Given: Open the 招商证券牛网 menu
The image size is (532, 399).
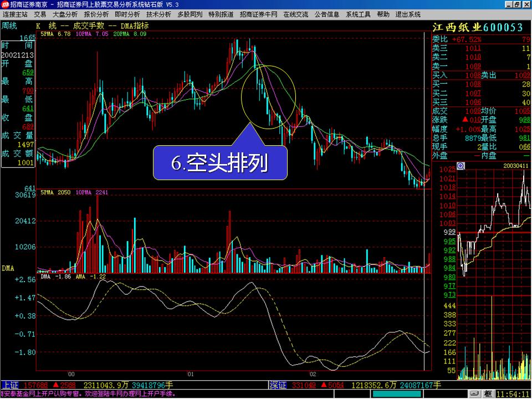Looking at the screenshot, I should click(x=259, y=14).
